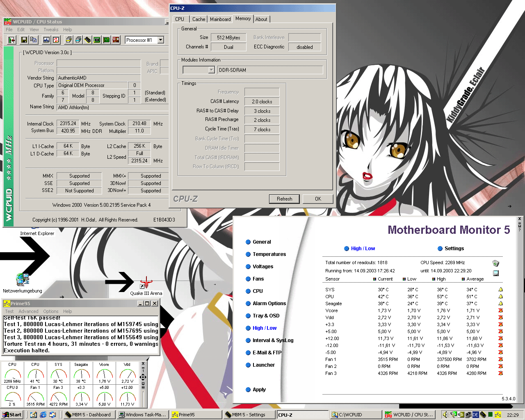The height and width of the screenshot is (420, 525).
Task: Open the Tweaks menu in WCPUID
Action: [51, 30]
